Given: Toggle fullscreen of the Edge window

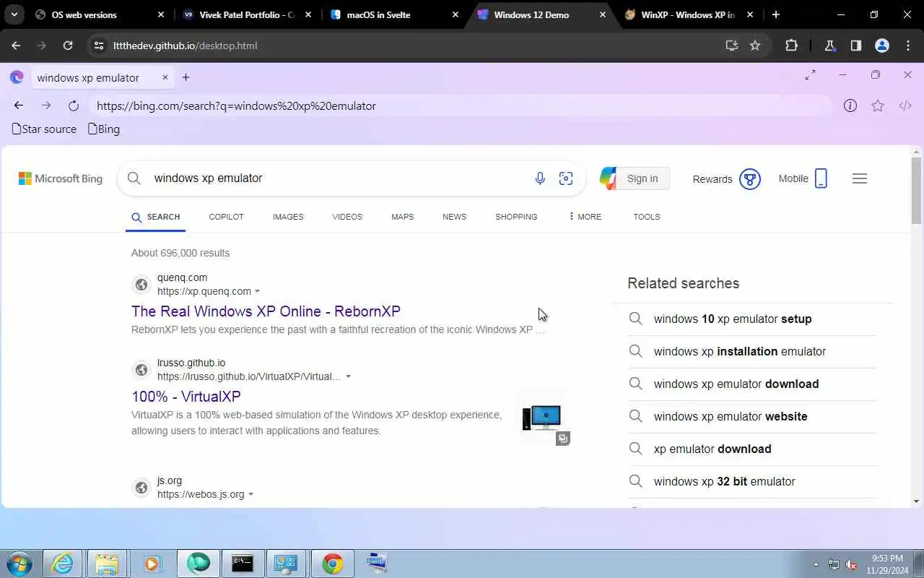Looking at the screenshot, I should (810, 74).
